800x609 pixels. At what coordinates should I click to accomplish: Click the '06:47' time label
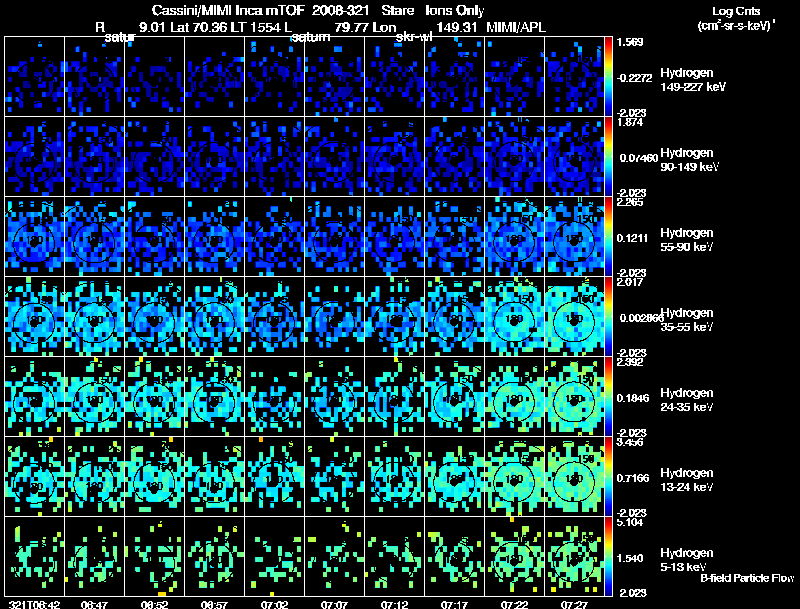94,604
